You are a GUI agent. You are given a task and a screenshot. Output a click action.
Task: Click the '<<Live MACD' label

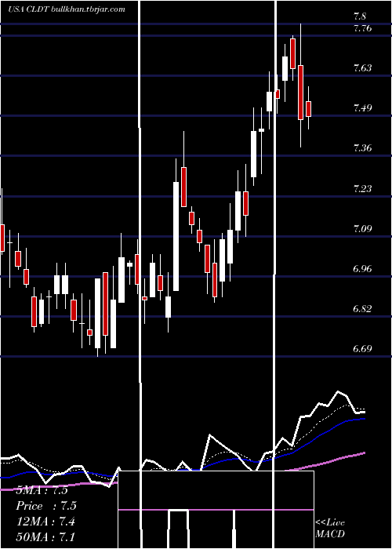pos(330,528)
